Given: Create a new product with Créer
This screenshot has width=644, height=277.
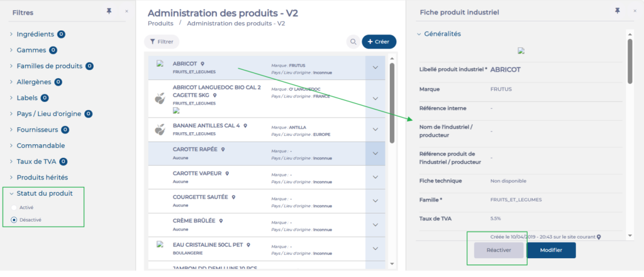Looking at the screenshot, I should 379,42.
